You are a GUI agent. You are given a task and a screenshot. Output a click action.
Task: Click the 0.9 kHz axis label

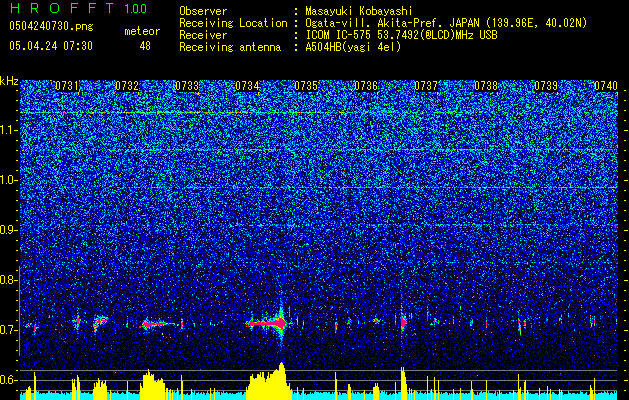pyautogui.click(x=8, y=230)
